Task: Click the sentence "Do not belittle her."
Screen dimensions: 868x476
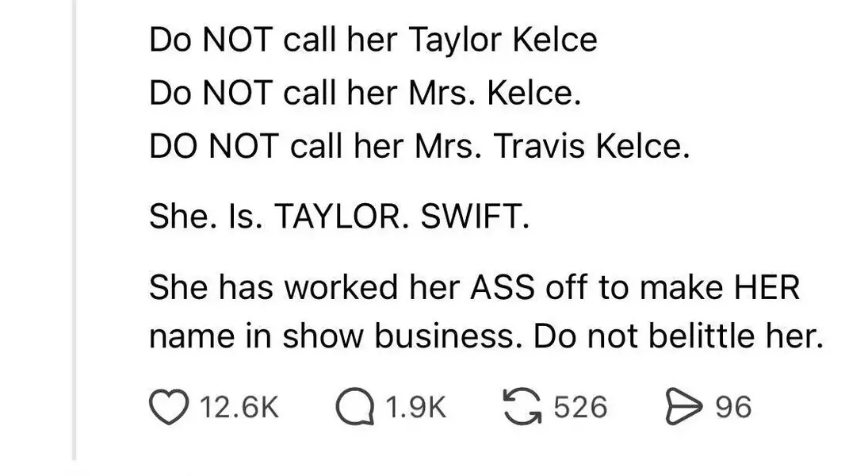Action: tap(679, 337)
